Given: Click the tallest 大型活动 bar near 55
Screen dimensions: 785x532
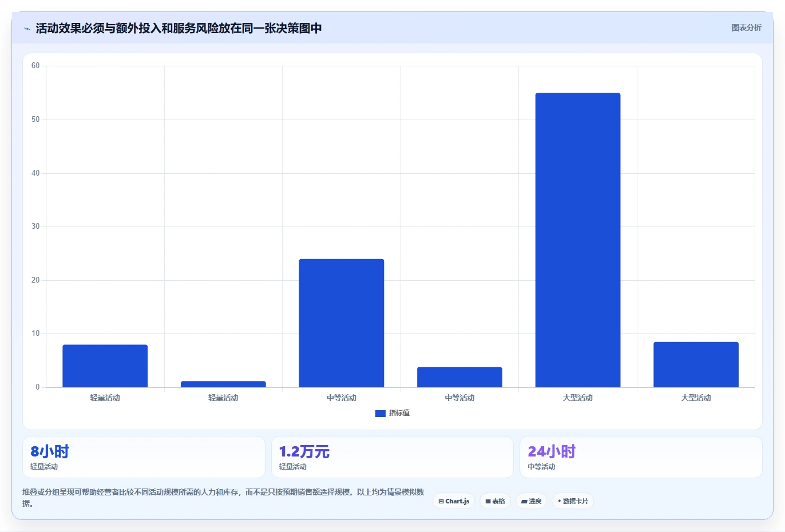Looking at the screenshot, I should coord(578,240).
